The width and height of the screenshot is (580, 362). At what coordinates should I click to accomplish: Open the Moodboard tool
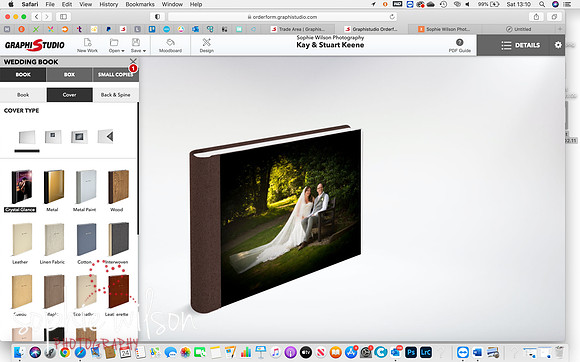click(170, 45)
